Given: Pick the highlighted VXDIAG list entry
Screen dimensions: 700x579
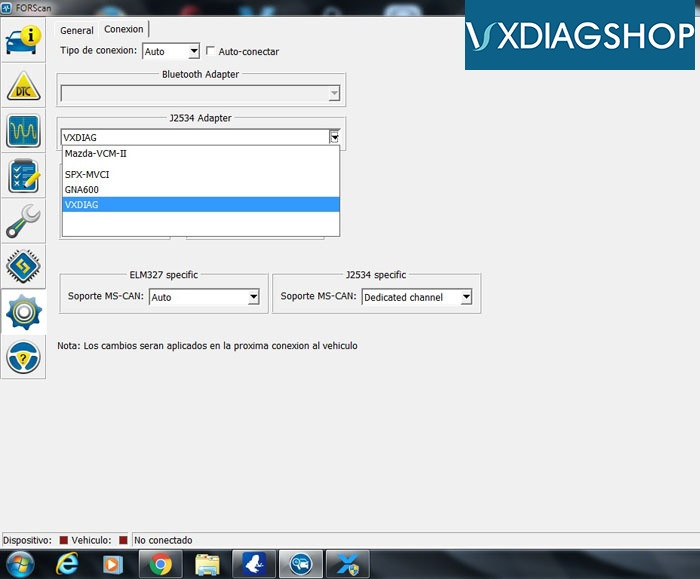Looking at the screenshot, I should pos(200,204).
